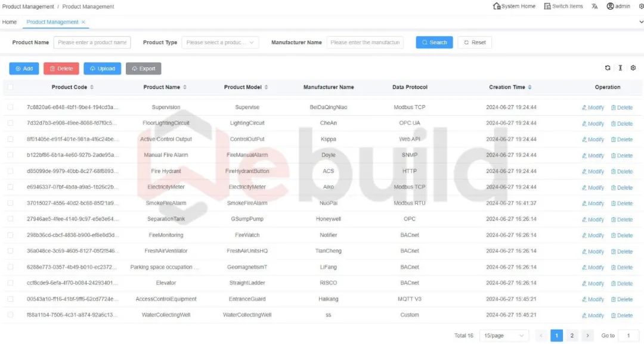This screenshot has width=644, height=344.
Task: Click the blue Search button
Action: tap(434, 42)
